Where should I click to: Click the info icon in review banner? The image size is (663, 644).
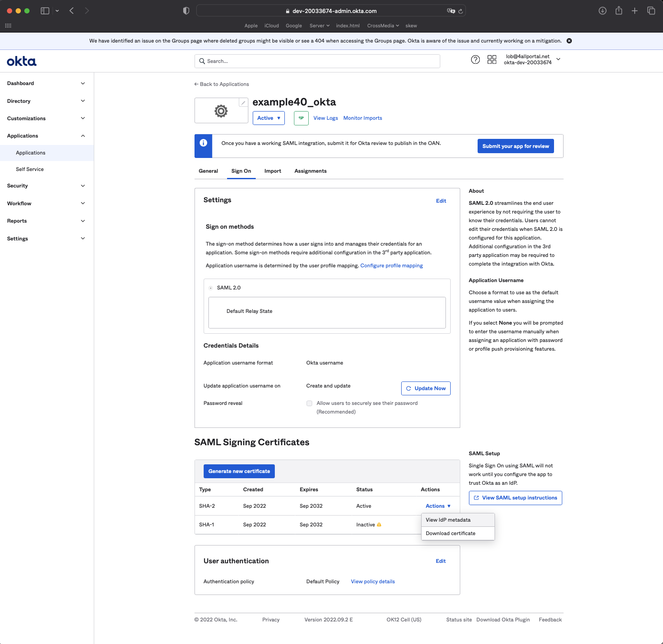[x=203, y=143]
